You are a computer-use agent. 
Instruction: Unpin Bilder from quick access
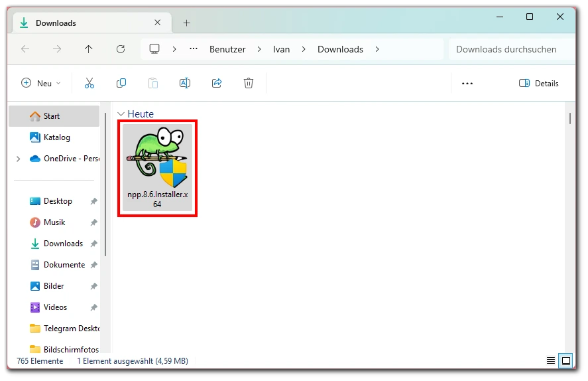coord(93,286)
